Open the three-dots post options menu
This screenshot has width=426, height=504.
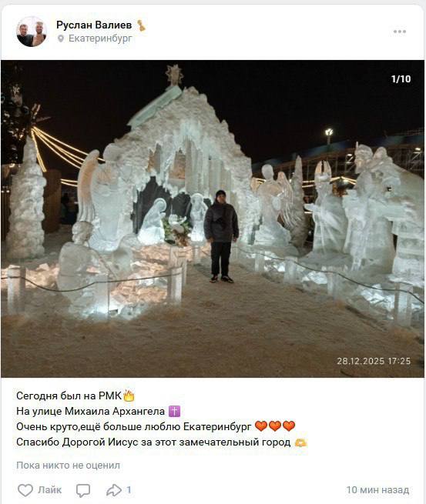coord(399,32)
